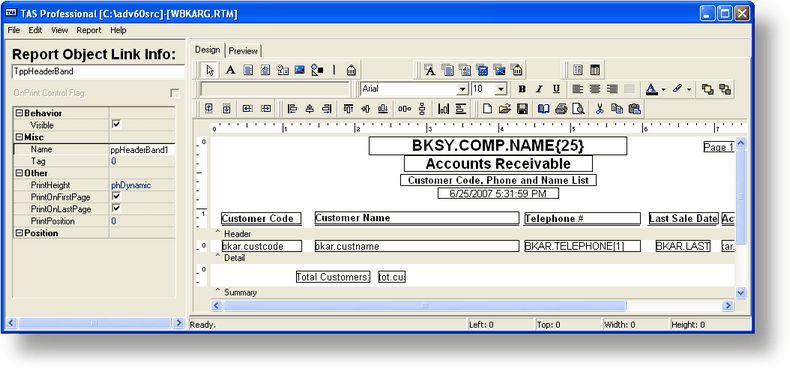Viewport: 790px width, 369px height.
Task: Switch to the Design tab
Action: [x=208, y=50]
